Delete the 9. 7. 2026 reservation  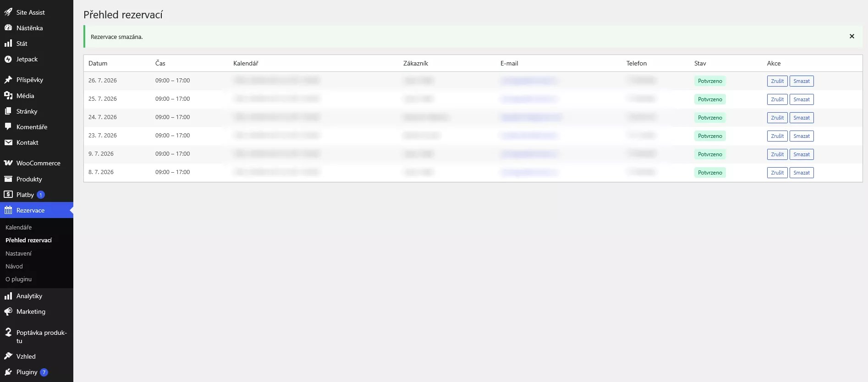click(x=802, y=154)
